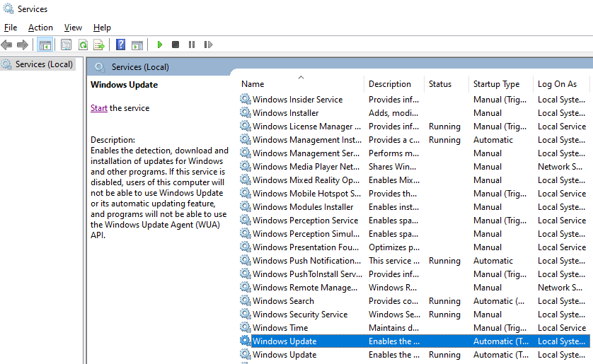Toggle Show/Hide Action Pane icon
The height and width of the screenshot is (364, 593).
click(x=137, y=45)
